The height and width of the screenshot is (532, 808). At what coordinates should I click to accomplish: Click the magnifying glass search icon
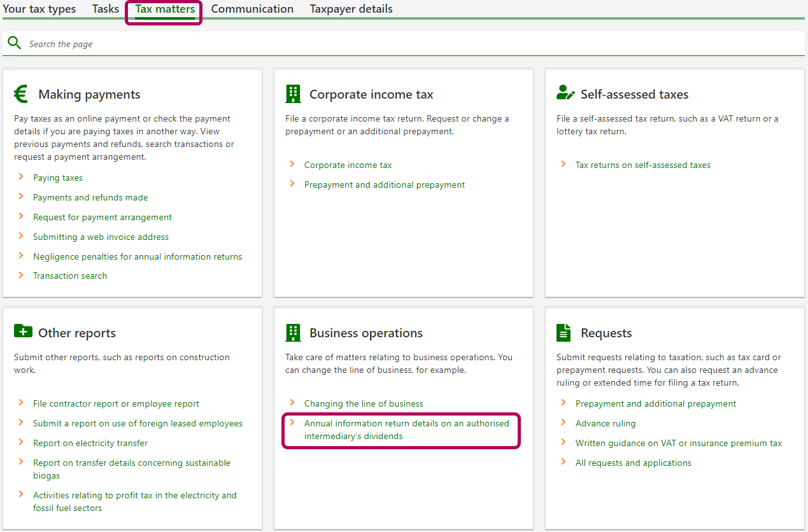pyautogui.click(x=13, y=43)
